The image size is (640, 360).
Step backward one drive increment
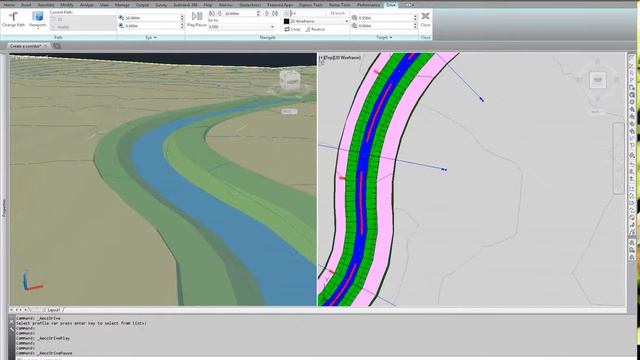220,13
